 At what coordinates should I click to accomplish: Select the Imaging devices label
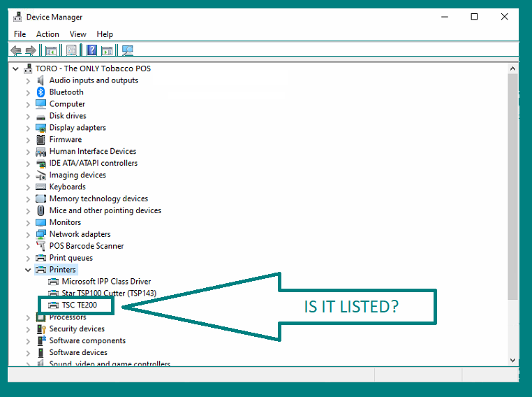[x=77, y=175]
